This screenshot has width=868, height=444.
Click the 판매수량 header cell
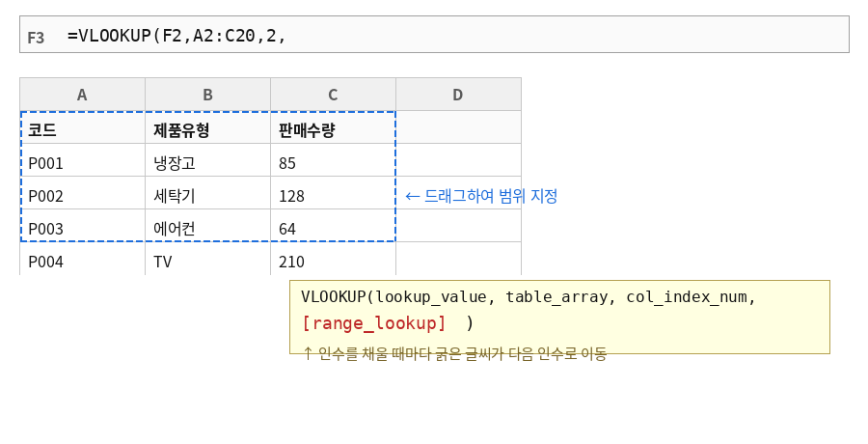pos(333,127)
